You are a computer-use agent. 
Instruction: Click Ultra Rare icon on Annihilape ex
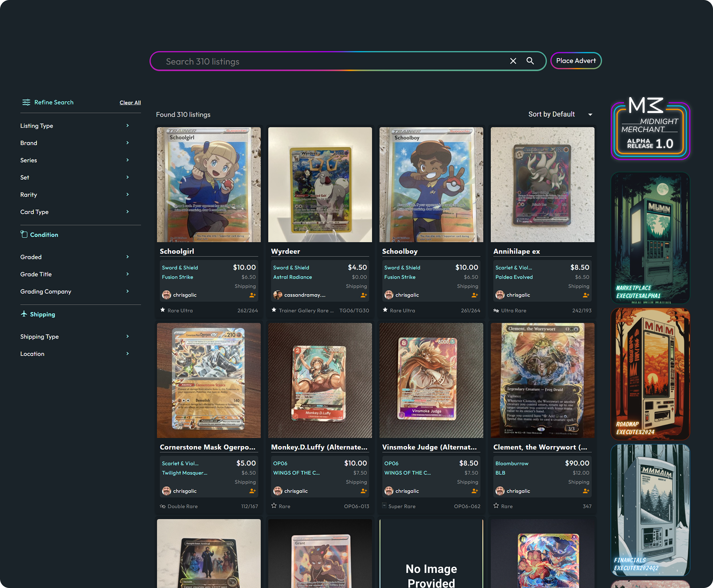(x=496, y=310)
